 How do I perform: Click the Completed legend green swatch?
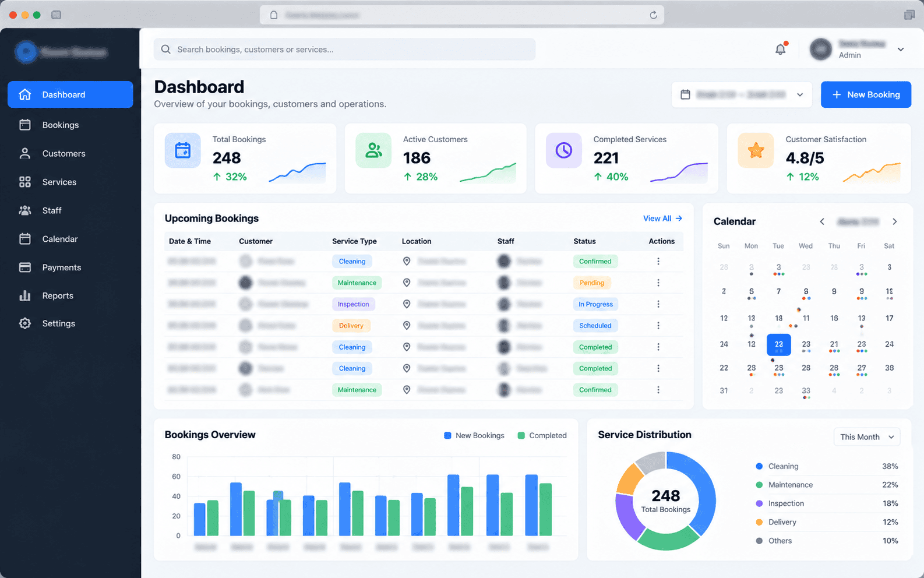[x=521, y=435]
